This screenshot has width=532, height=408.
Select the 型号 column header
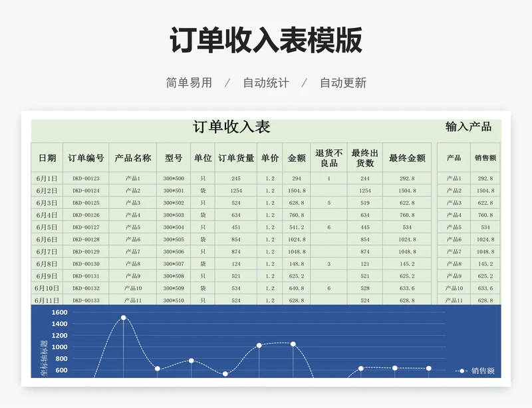(174, 158)
